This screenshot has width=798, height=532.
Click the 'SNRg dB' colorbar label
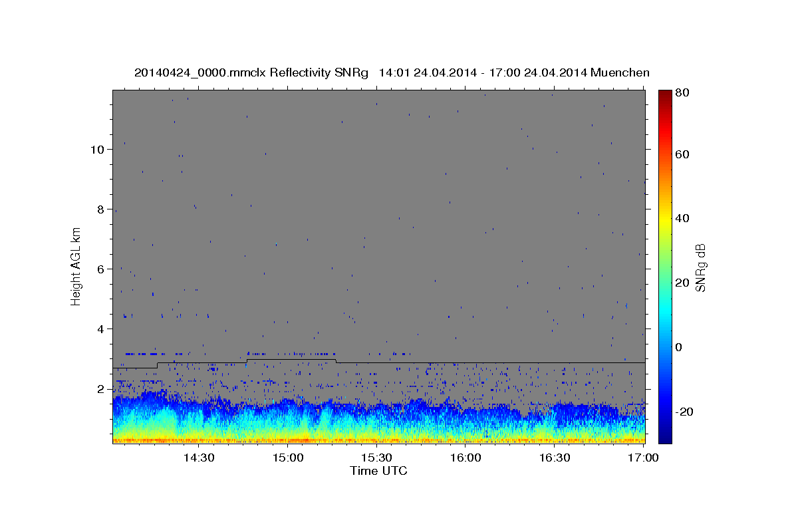[700, 267]
